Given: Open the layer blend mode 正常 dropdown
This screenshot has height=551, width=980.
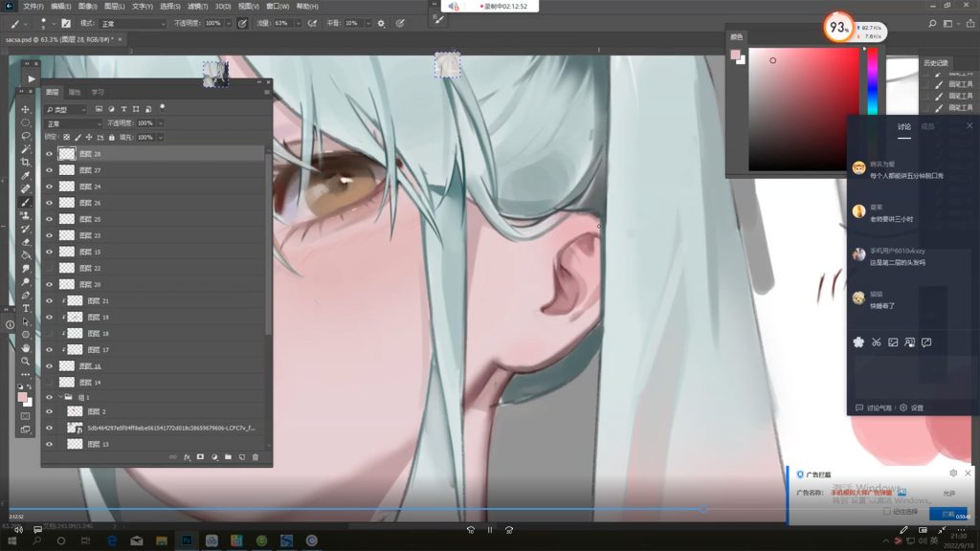Looking at the screenshot, I should click(75, 123).
